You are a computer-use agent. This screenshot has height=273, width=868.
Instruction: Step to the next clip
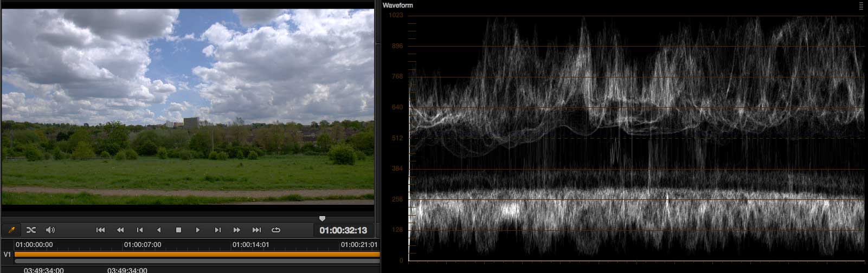tap(217, 230)
